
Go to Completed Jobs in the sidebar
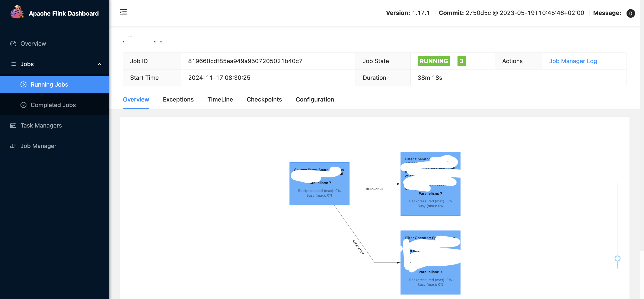(x=54, y=105)
